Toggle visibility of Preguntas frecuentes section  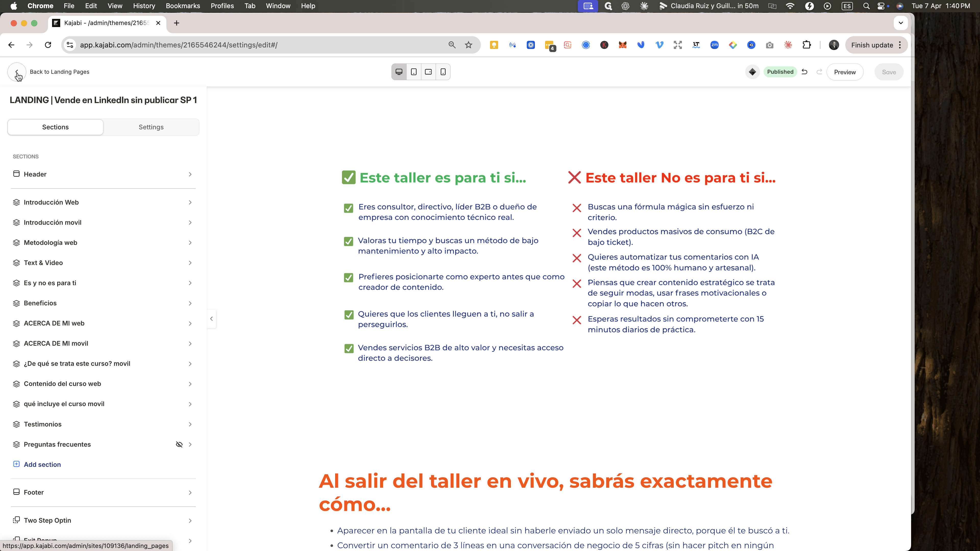click(x=179, y=444)
